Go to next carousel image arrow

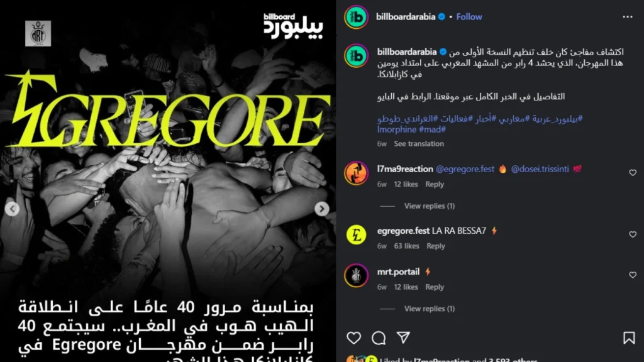pos(321,209)
